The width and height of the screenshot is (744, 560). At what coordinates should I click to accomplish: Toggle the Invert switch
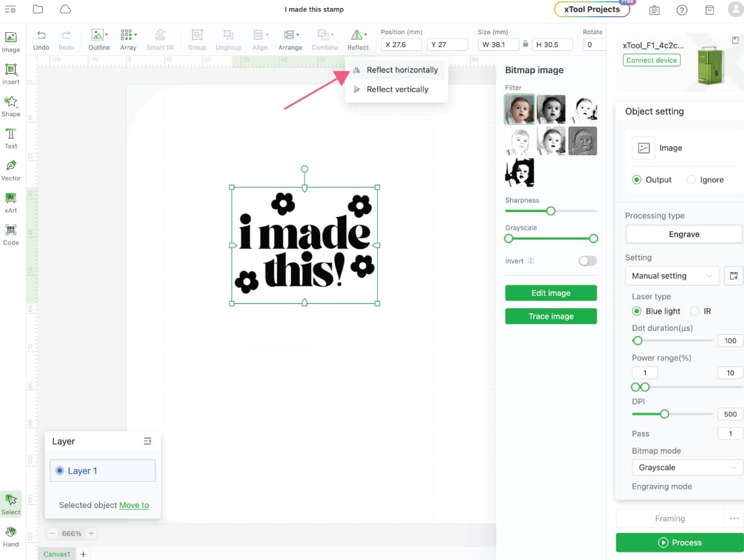click(x=587, y=261)
